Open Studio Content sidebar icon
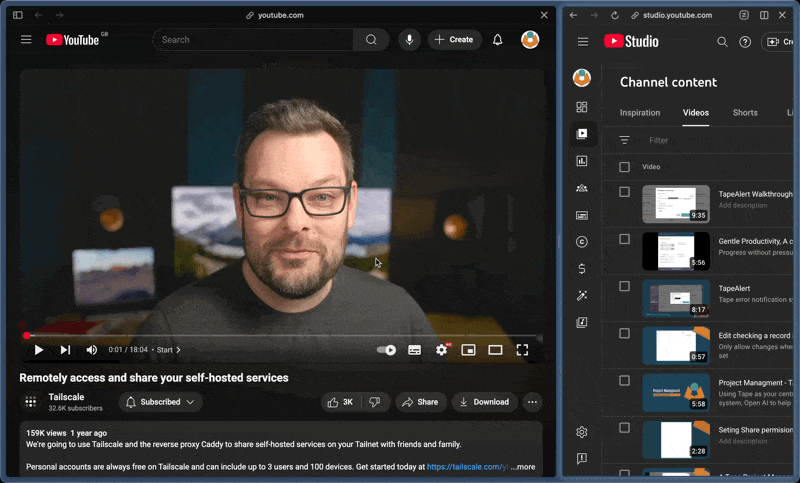The width and height of the screenshot is (800, 483). pos(582,134)
